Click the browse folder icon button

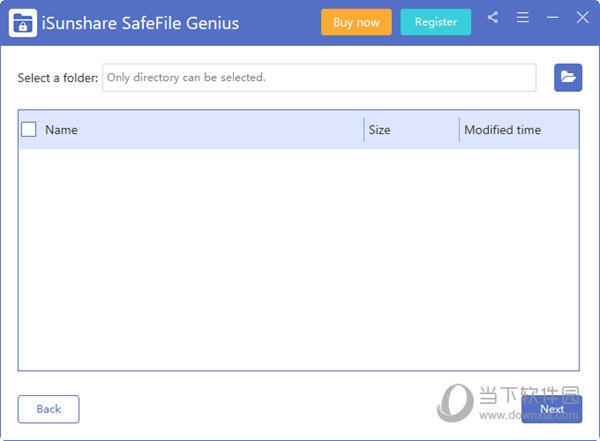(x=568, y=77)
